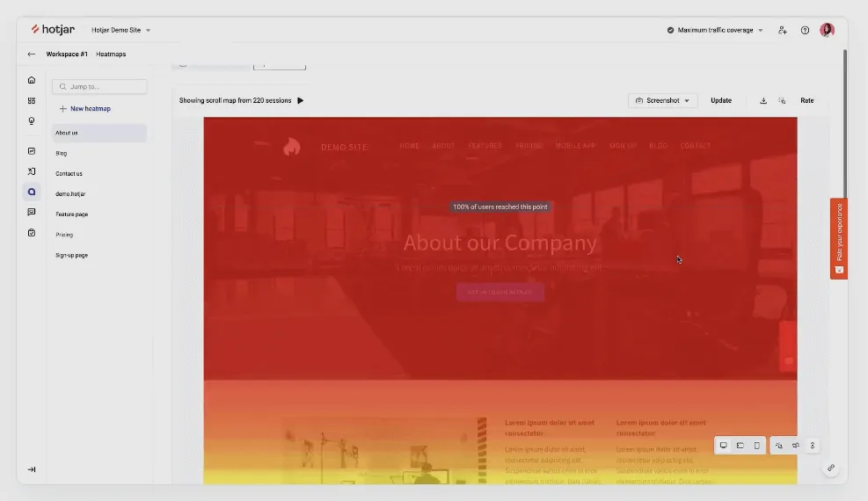Click the vertical page scrollbar

pos(845,125)
